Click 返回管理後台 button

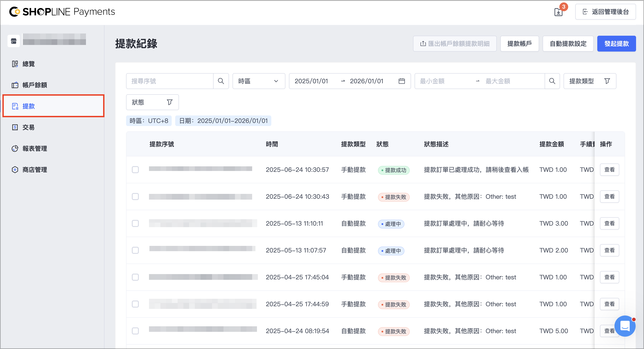(605, 12)
